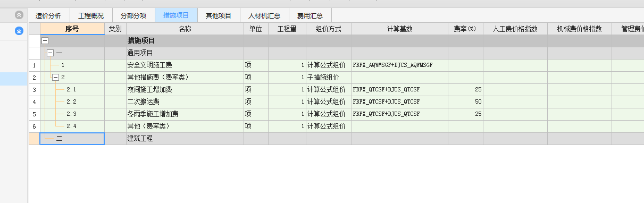Click quantity 1 for 安全文明施工费

coord(287,65)
